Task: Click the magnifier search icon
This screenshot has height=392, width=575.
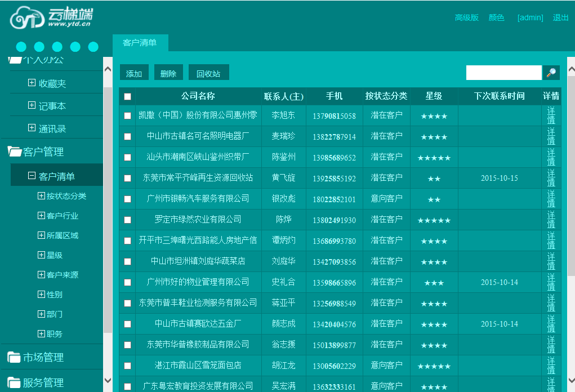Action: 551,73
